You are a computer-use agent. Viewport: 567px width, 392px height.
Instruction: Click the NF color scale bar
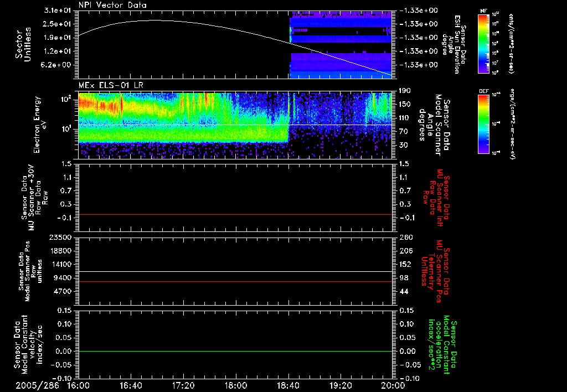(483, 43)
